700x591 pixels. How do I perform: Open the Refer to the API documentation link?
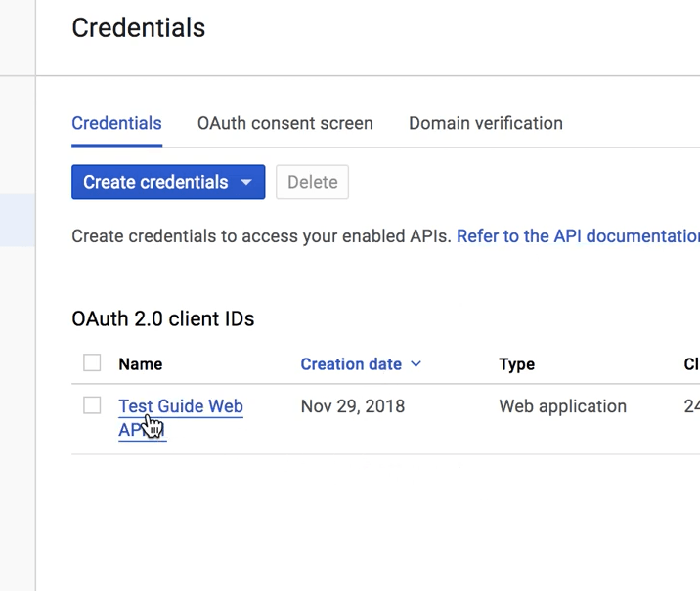578,236
